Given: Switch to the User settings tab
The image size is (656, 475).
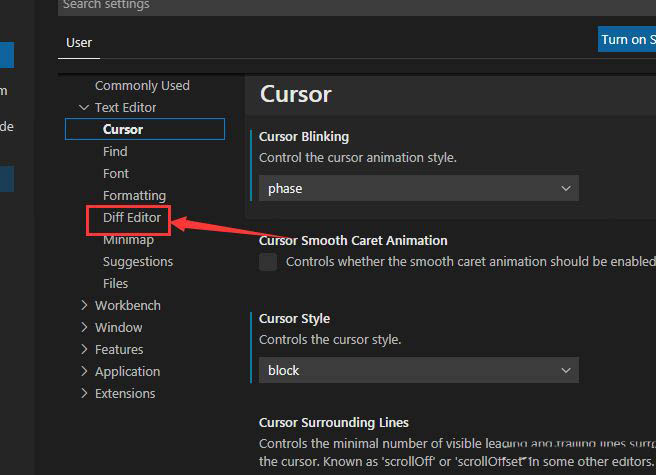Looking at the screenshot, I should tap(79, 42).
